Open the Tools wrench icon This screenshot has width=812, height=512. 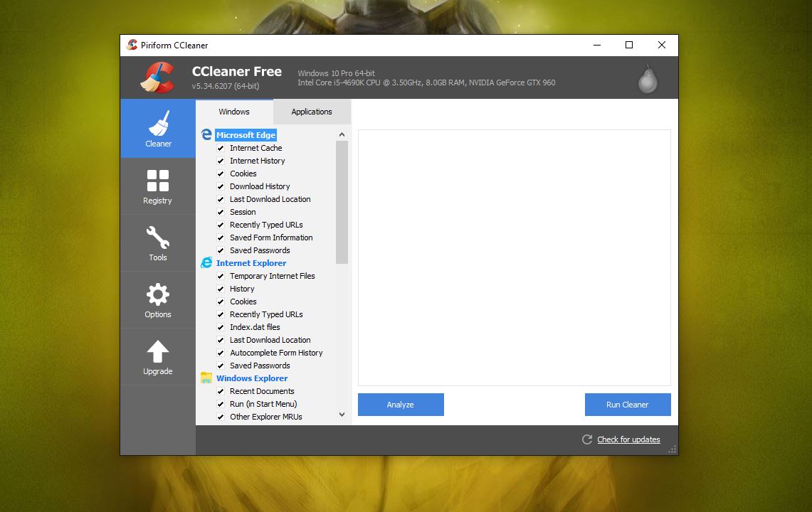[x=157, y=238]
